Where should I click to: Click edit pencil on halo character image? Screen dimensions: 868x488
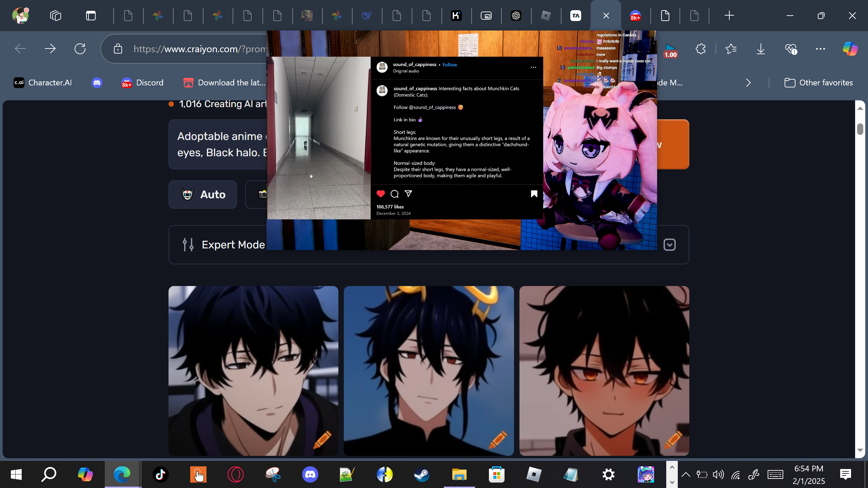pos(498,440)
